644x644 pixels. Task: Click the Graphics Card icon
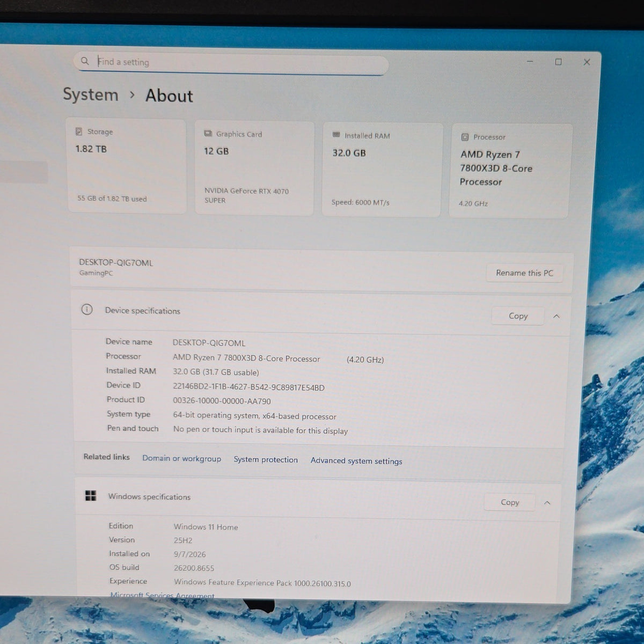click(x=208, y=134)
